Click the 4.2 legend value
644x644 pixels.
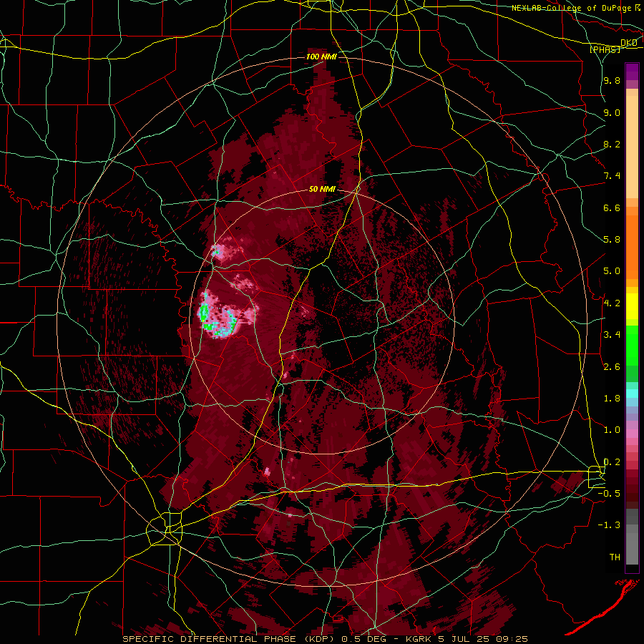612,303
